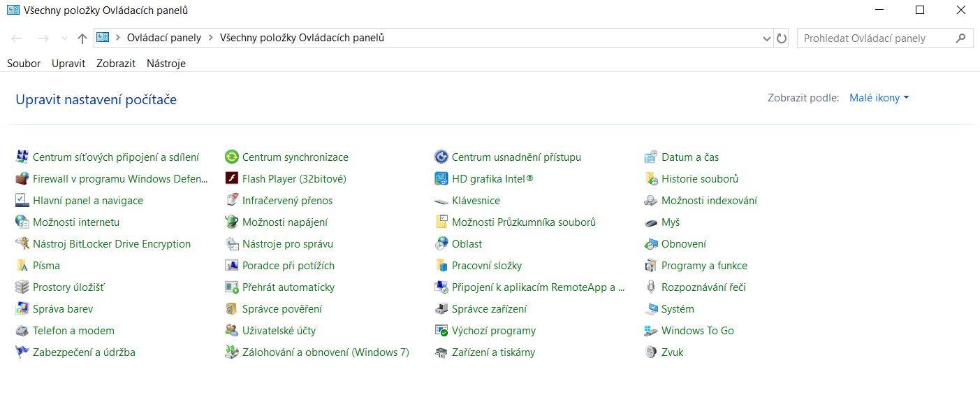Open the Zobrazit menu

[x=116, y=64]
